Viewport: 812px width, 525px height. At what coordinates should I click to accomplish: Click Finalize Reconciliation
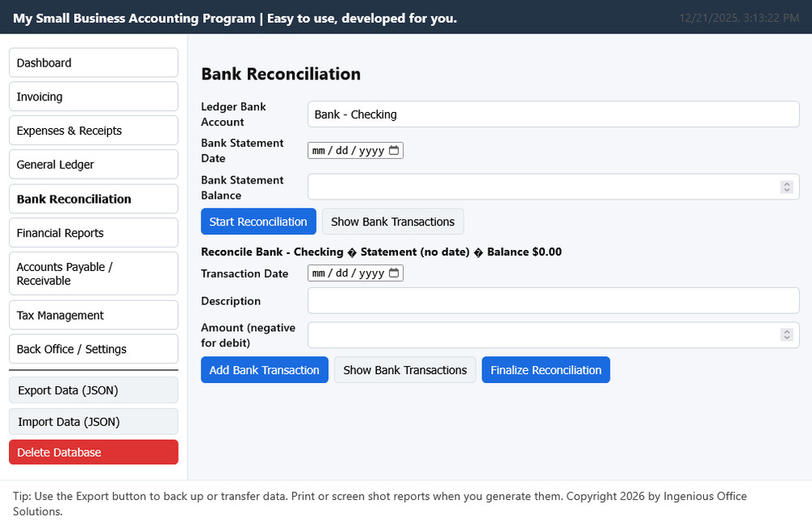tap(546, 369)
